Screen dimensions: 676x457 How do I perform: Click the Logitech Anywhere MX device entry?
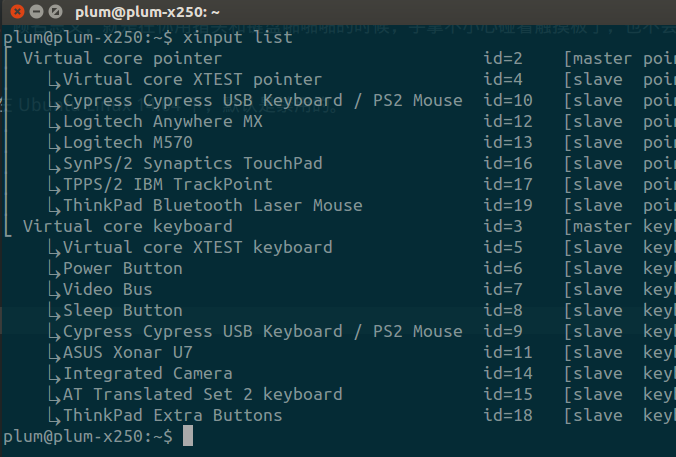162,121
